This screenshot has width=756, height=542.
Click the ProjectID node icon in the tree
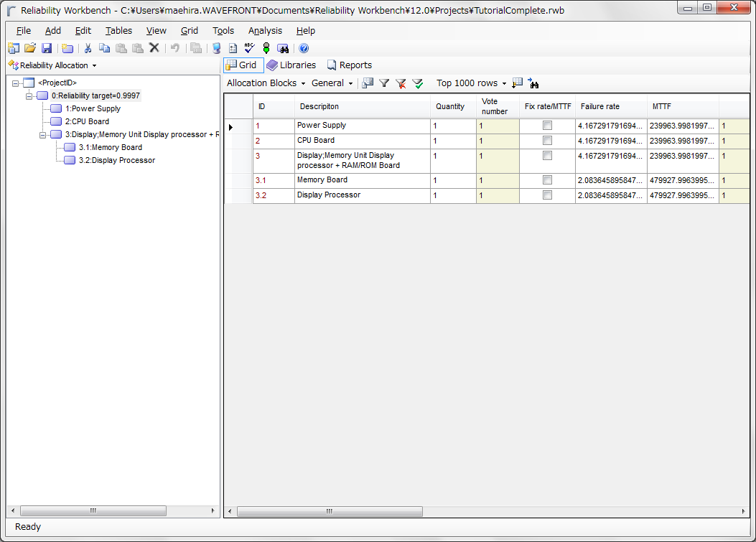coord(29,83)
